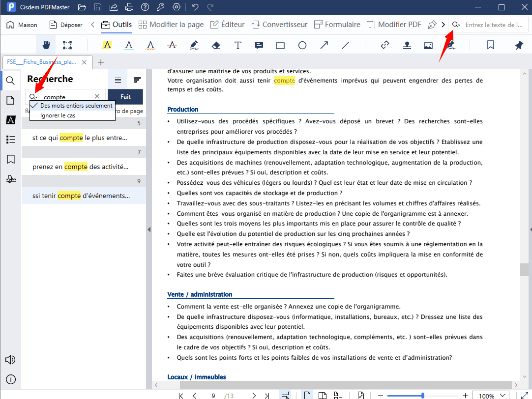Click the Print icon in title bar
Image resolution: width=532 pixels, height=399 pixels.
(x=129, y=7)
